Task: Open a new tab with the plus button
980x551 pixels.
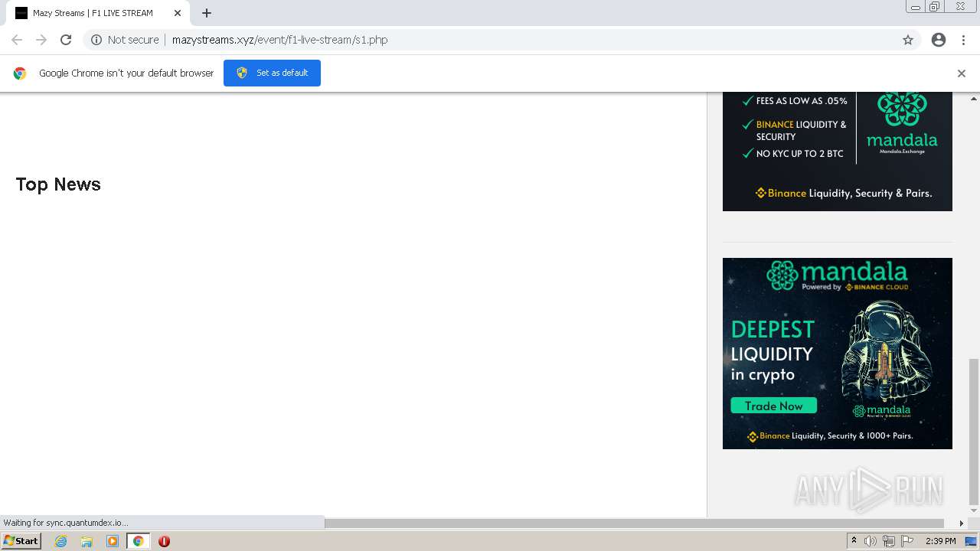Action: coord(207,13)
